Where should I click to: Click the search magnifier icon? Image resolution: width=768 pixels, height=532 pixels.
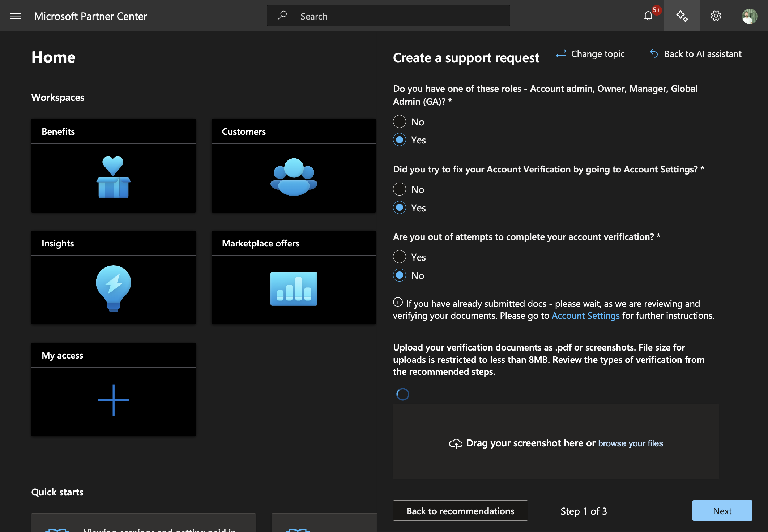pos(282,16)
